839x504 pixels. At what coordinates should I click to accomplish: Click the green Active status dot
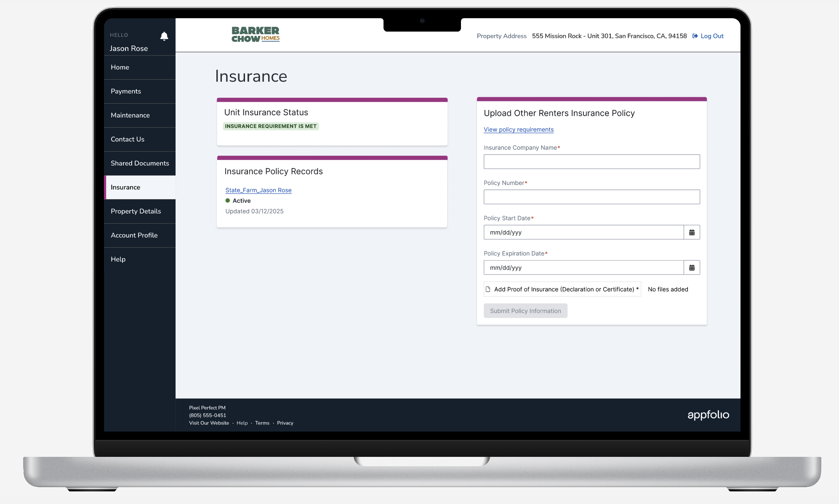click(227, 200)
